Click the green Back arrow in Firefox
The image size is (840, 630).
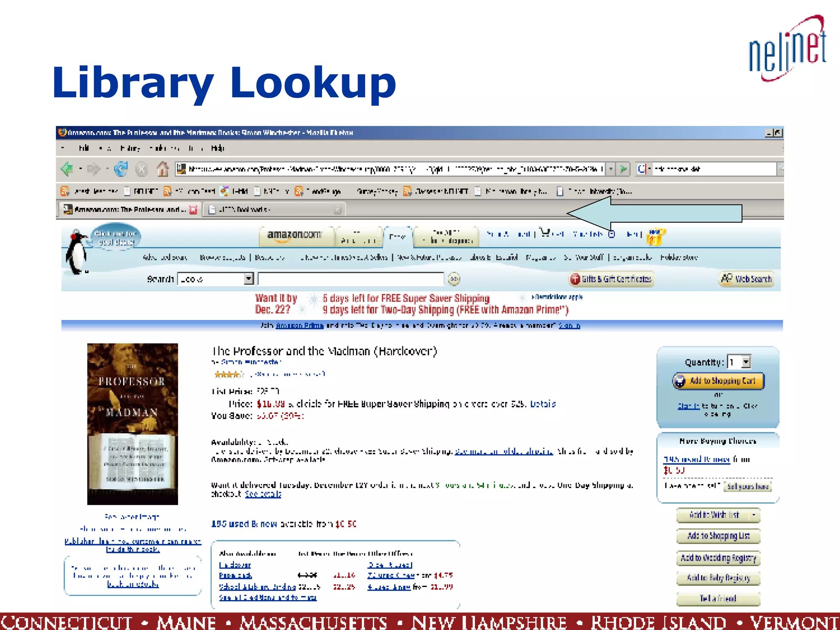pos(67,169)
